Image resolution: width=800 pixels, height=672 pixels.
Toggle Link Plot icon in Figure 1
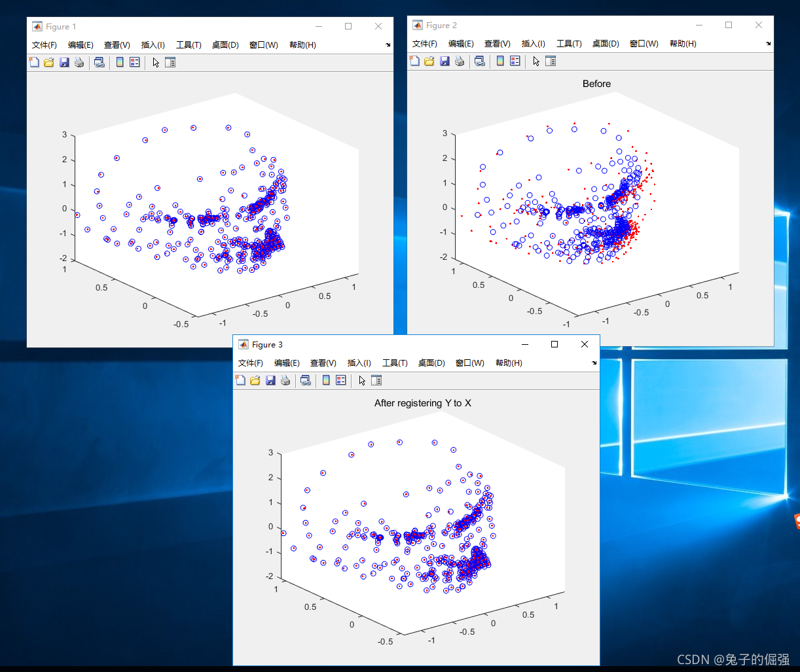pyautogui.click(x=100, y=62)
